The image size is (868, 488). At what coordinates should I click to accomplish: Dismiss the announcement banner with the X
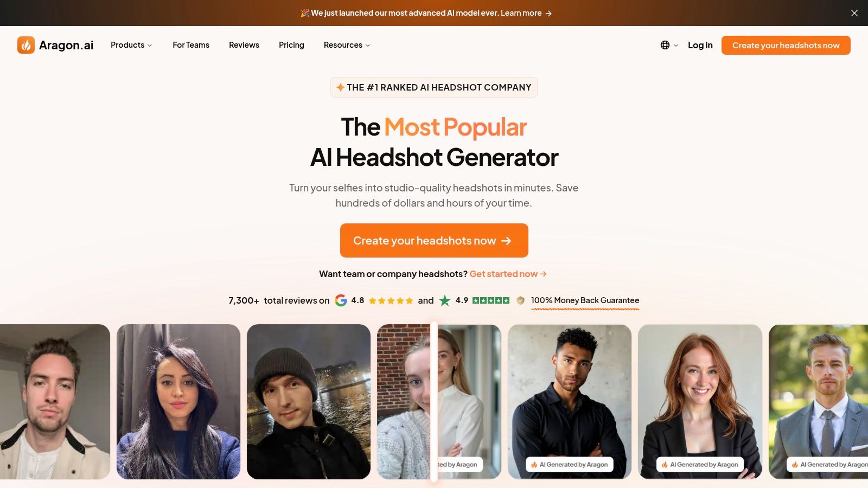click(x=854, y=13)
